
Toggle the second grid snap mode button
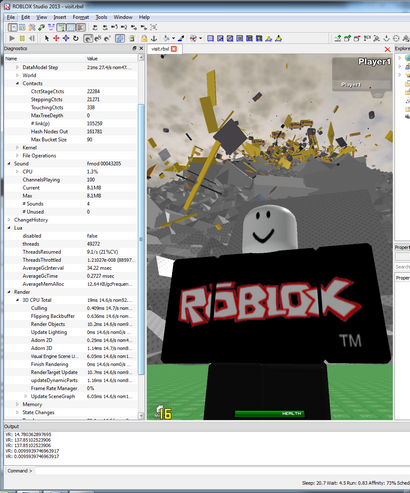[x=98, y=39]
